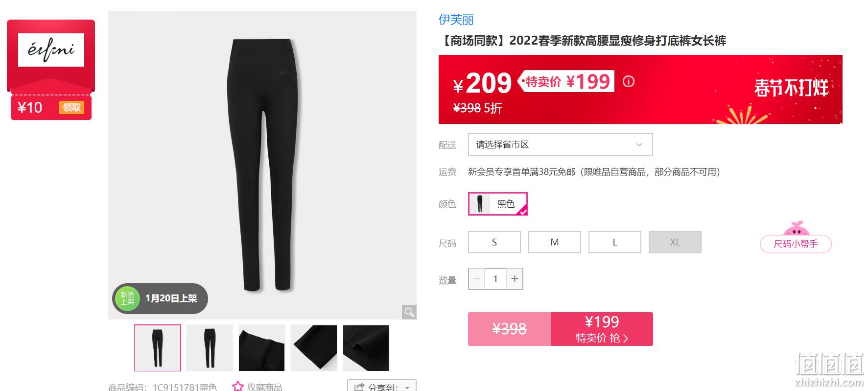Open the 分享到 share dropdown arrow

(407, 388)
